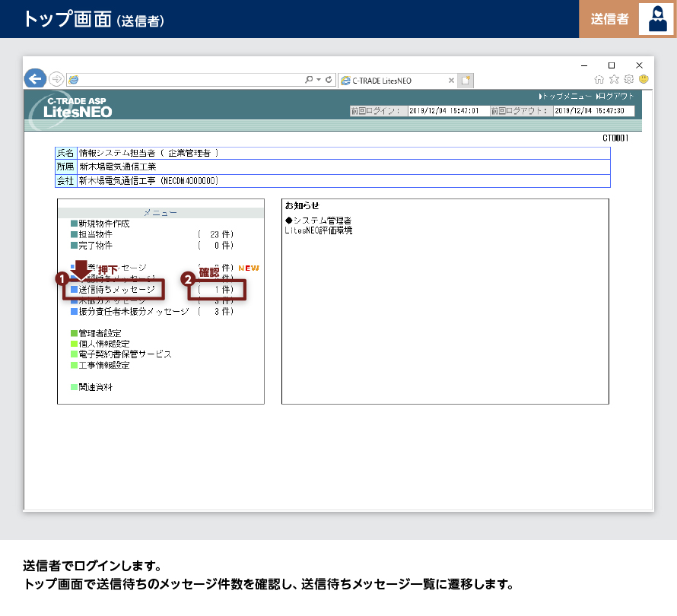Screen dimensions: 677x616
Task: Open 電子契約書保管サービス menu item
Action: coord(125,354)
